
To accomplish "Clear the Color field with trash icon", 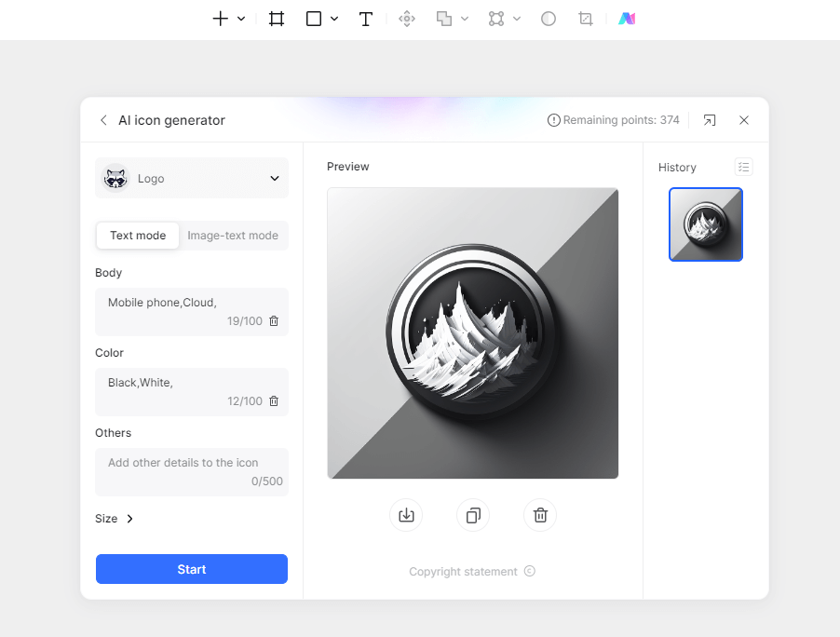I will coord(274,401).
